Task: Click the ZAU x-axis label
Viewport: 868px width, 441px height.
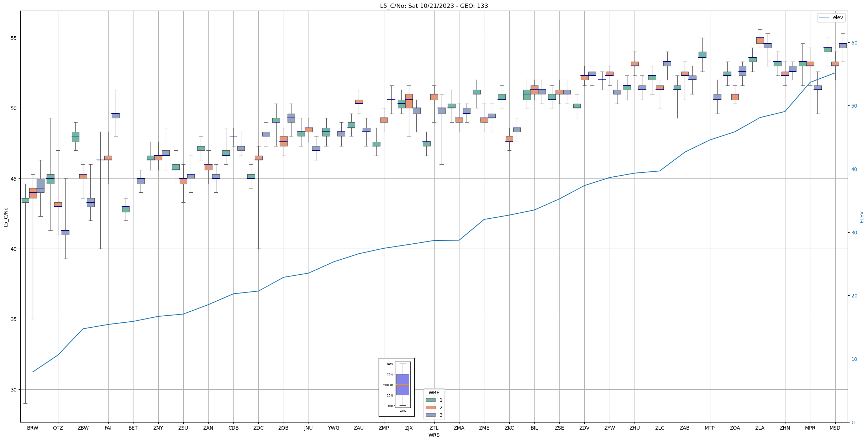Action: tap(359, 428)
